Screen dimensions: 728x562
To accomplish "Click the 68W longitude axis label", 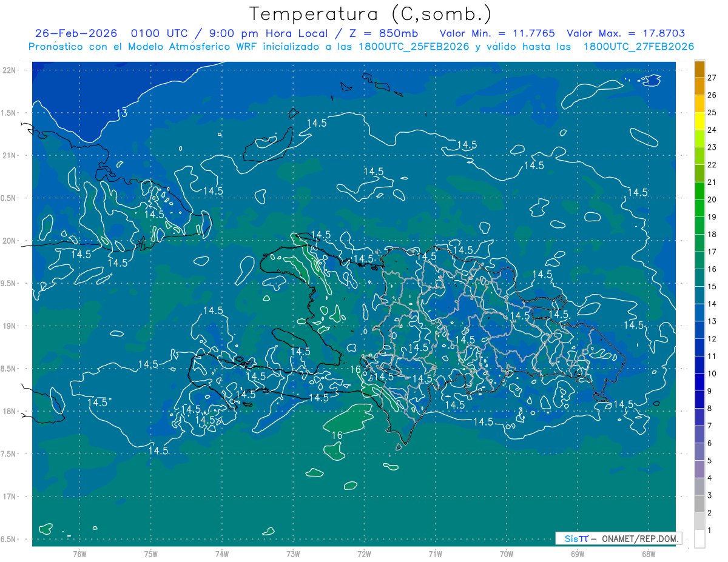I will (648, 554).
